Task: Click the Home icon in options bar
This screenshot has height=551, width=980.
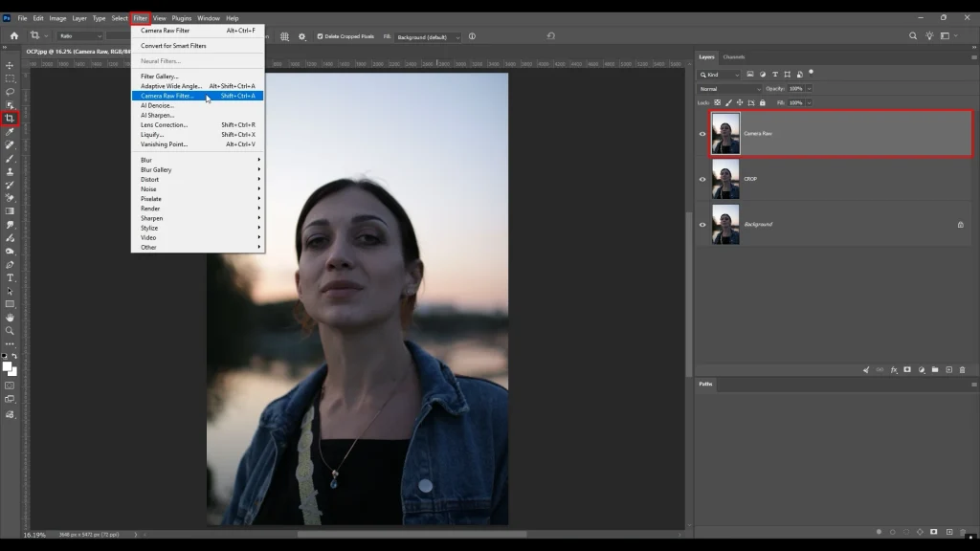Action: (14, 36)
